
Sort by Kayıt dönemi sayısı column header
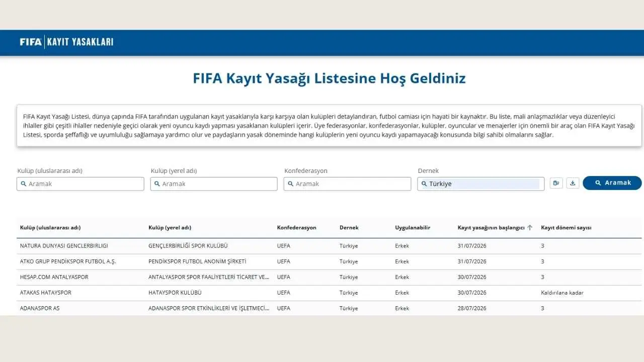567,228
